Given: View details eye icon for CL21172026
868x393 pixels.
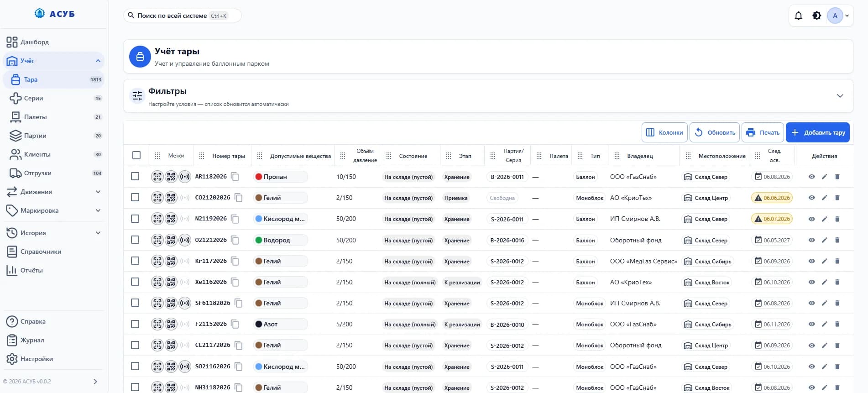Looking at the screenshot, I should 811,346.
